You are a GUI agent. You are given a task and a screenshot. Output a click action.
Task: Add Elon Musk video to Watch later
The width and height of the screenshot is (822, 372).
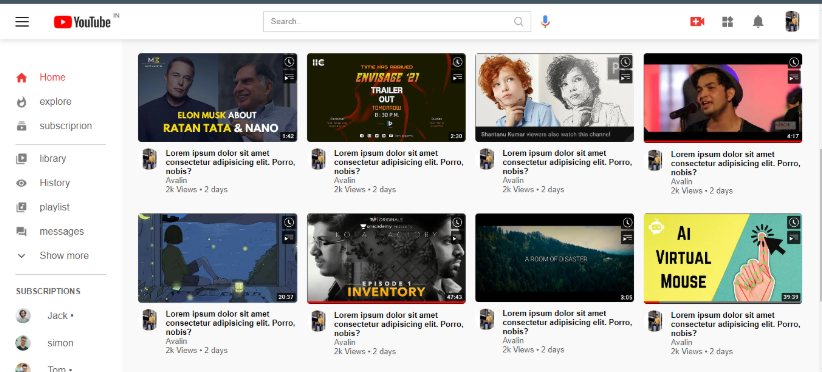[289, 62]
